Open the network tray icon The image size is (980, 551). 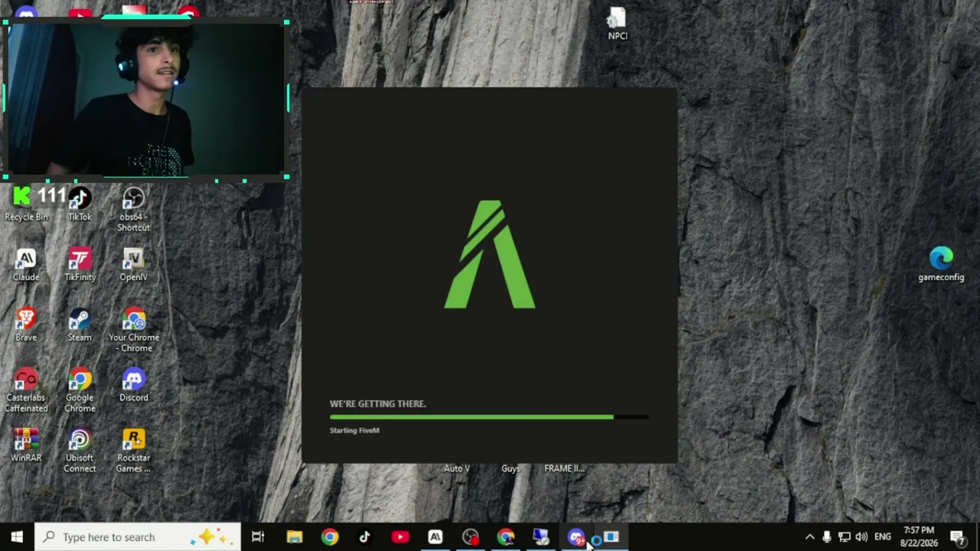coord(844,537)
